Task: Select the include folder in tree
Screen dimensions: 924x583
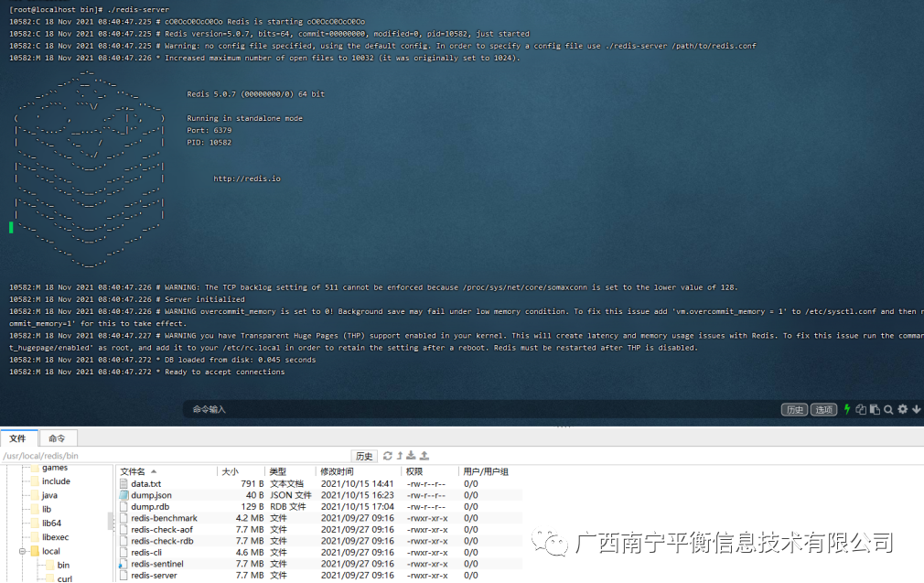Action: 56,481
